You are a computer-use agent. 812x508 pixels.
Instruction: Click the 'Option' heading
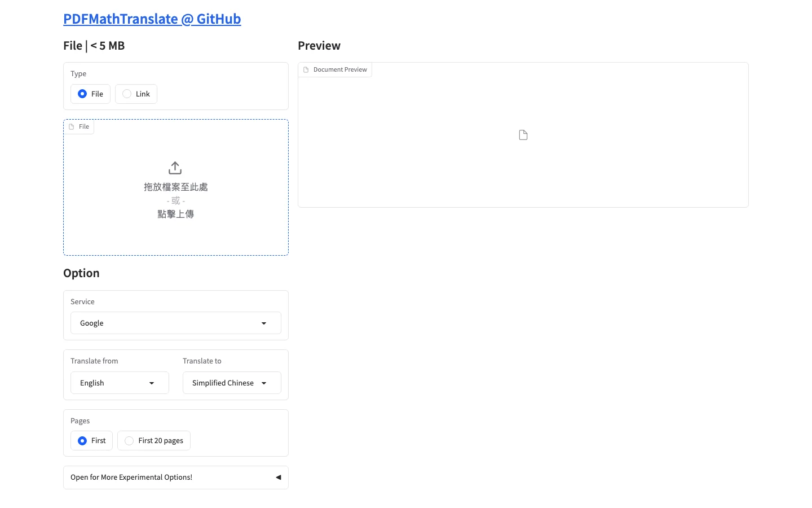81,273
